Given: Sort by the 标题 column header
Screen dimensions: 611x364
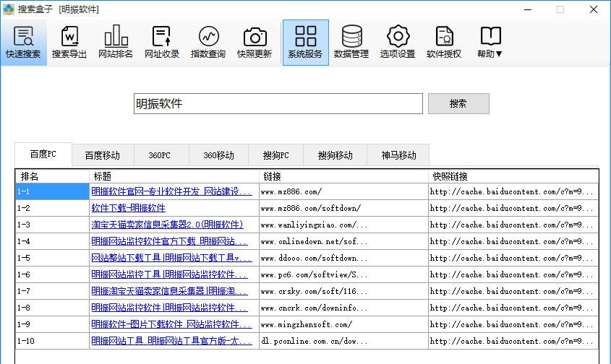Looking at the screenshot, I should pos(174,176).
